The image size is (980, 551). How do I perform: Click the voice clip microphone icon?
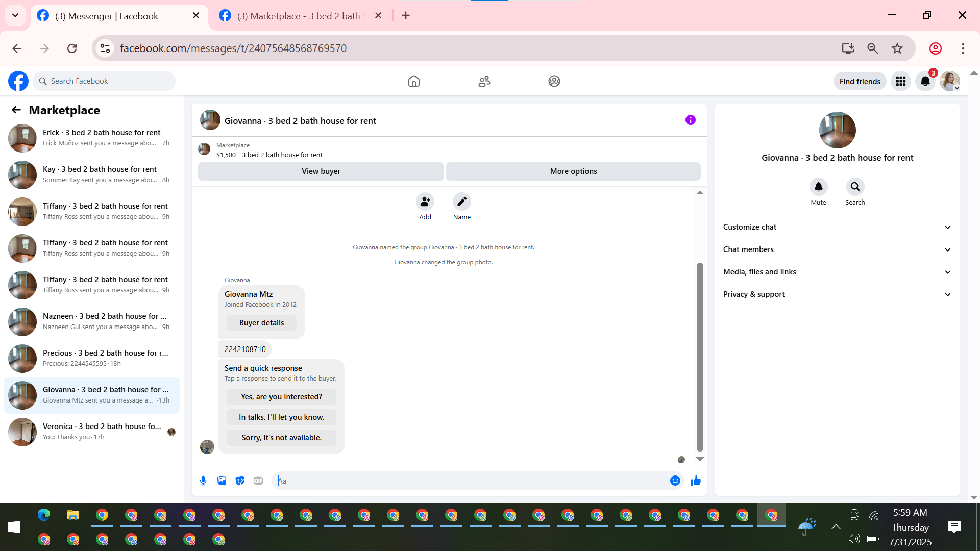(203, 481)
